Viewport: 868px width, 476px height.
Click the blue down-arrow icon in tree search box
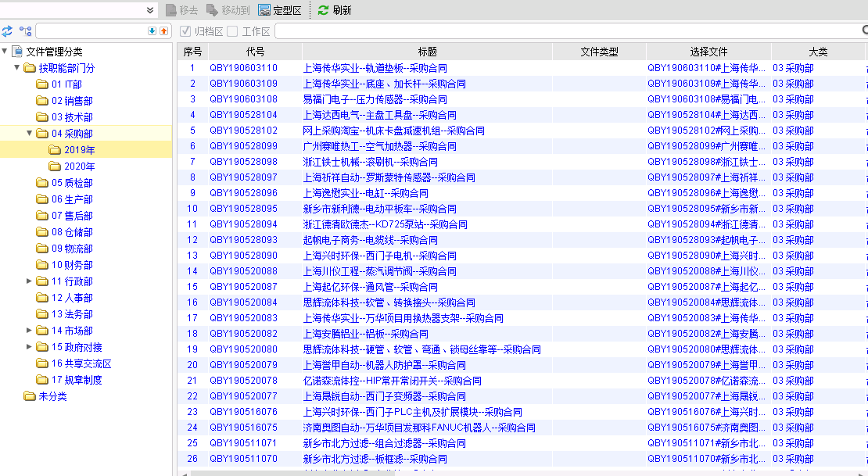point(152,31)
